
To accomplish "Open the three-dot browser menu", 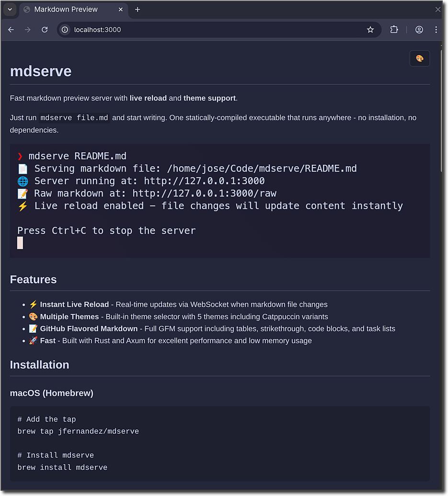I will coord(436,29).
